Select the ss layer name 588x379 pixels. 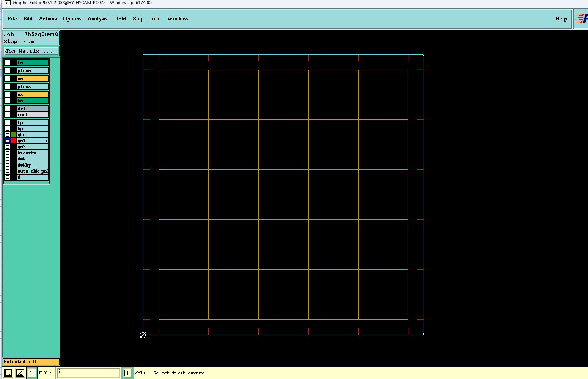tap(33, 94)
